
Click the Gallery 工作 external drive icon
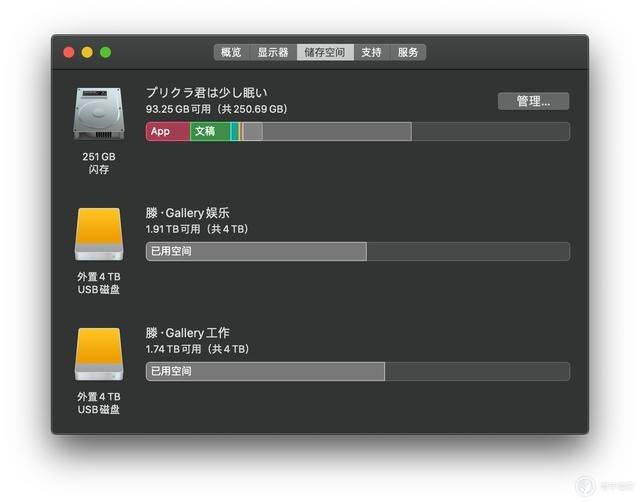99,354
